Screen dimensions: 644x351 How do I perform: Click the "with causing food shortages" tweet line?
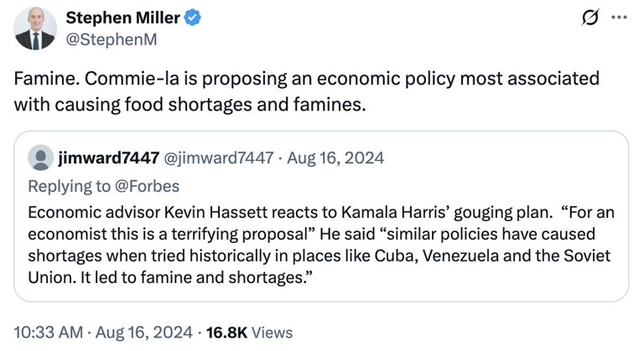point(190,105)
